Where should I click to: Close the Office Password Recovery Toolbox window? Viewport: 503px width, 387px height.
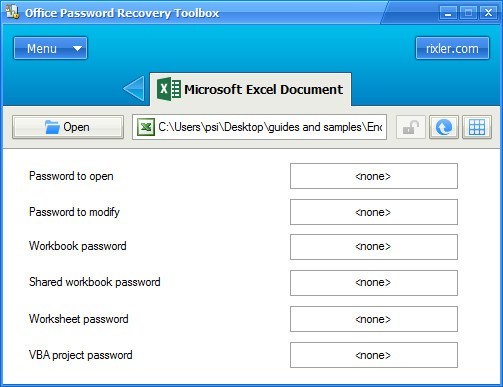tap(488, 13)
